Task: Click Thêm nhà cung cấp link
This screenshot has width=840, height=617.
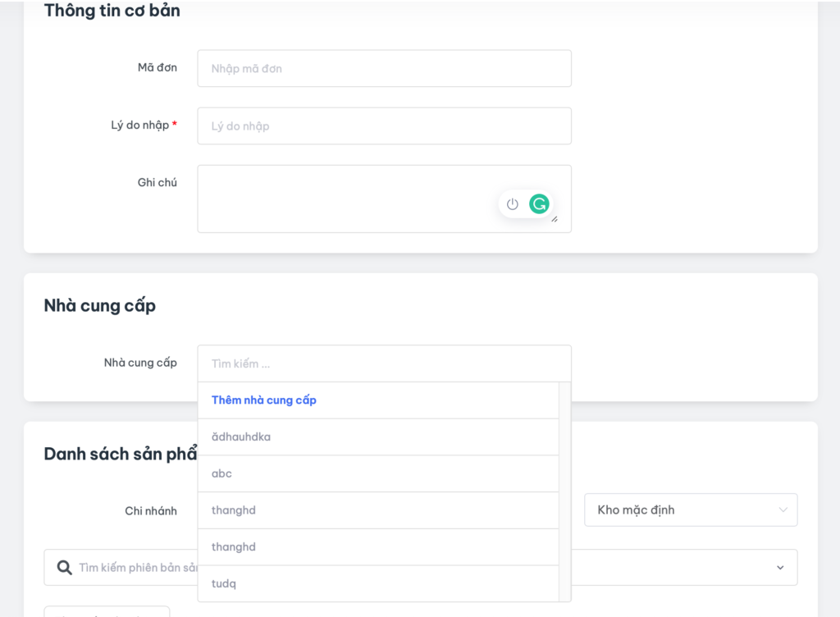Action: pos(264,400)
